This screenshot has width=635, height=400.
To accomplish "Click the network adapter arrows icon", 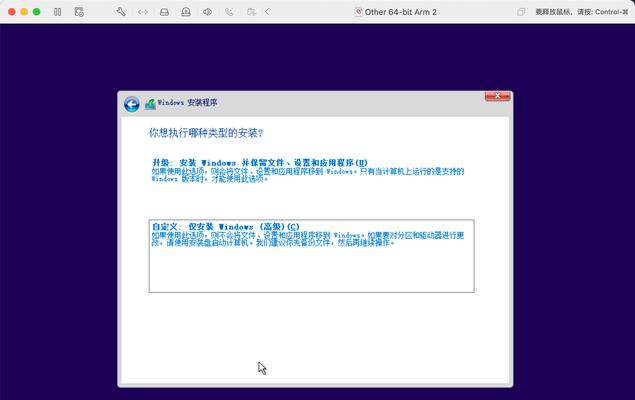I will [x=143, y=12].
